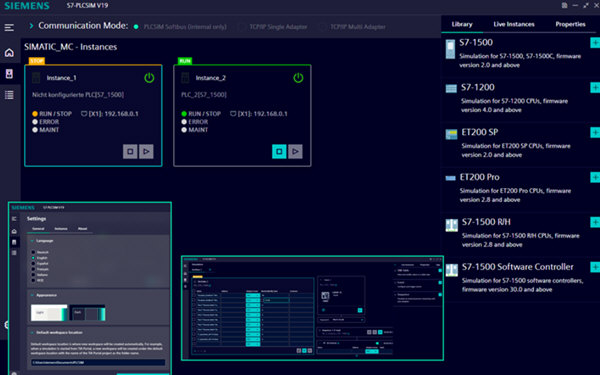
Task: Select TCP/IP Single Adapter mode
Action: [273, 27]
